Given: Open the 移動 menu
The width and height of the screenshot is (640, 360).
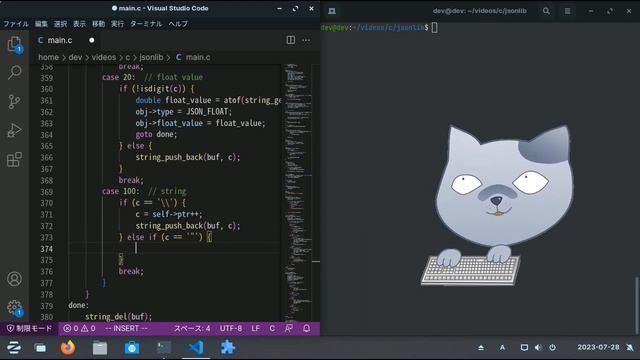Looking at the screenshot, I should (x=98, y=24).
